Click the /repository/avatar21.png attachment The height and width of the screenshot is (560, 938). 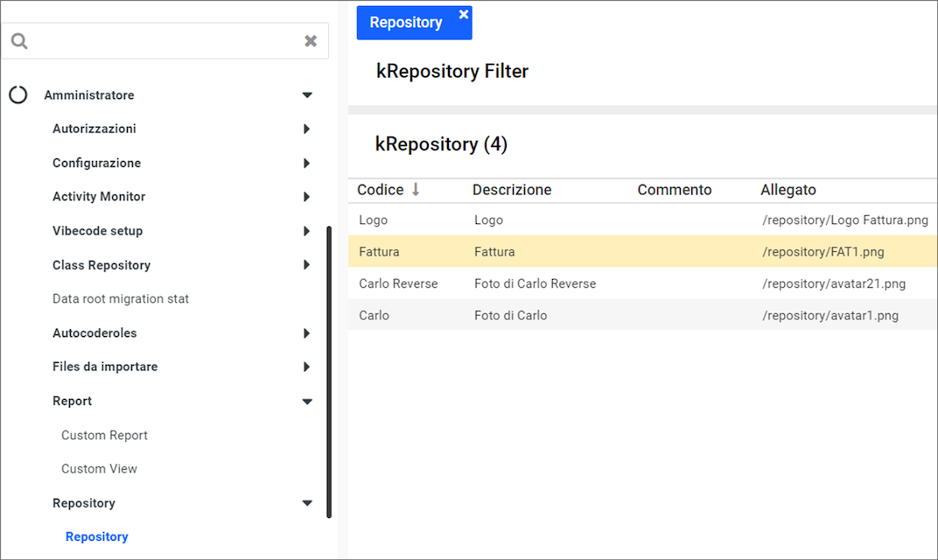click(x=833, y=283)
